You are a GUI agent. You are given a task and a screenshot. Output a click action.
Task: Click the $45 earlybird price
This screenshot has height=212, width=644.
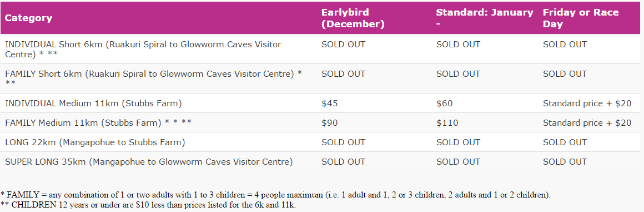[x=329, y=103]
